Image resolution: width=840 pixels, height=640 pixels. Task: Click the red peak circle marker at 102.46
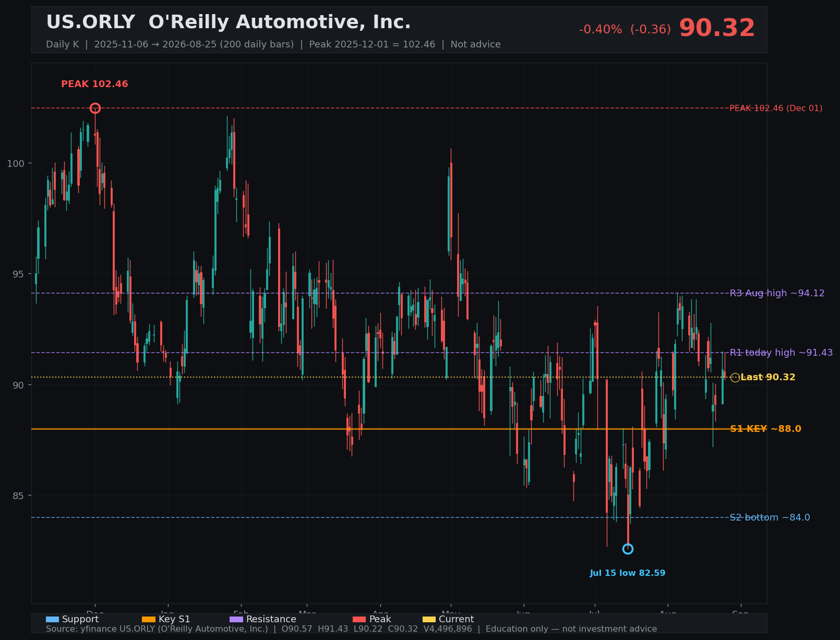[95, 108]
